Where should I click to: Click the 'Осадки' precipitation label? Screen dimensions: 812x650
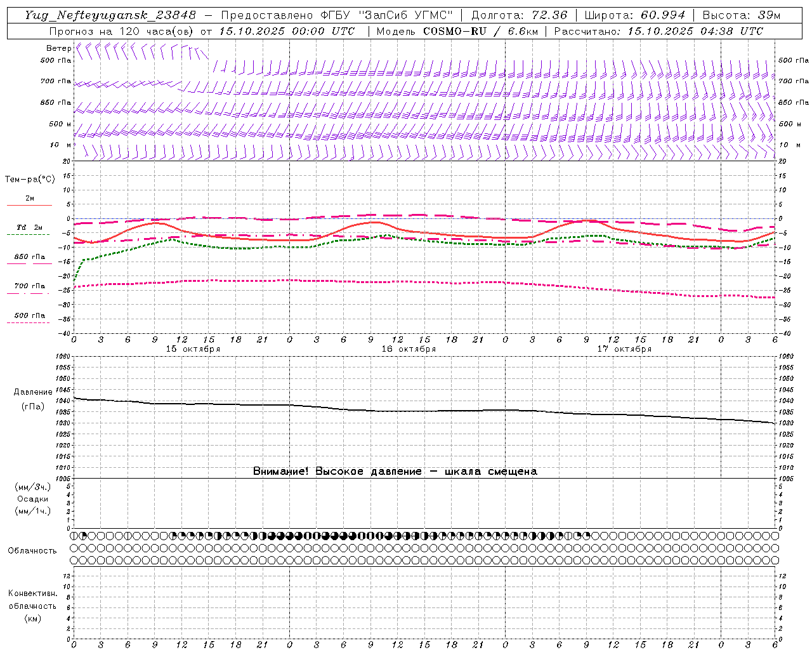tap(33, 499)
